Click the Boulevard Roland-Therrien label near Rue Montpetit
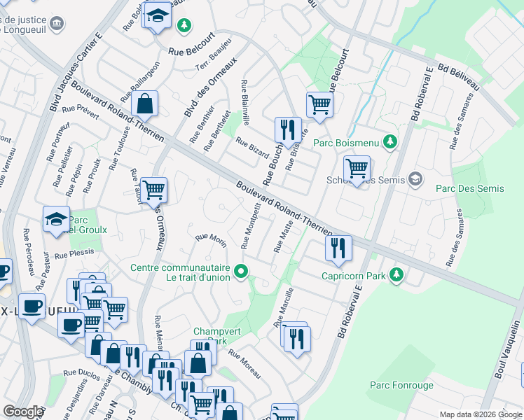Image resolution: width=524 pixels, height=420 pixels. tap(284, 209)
